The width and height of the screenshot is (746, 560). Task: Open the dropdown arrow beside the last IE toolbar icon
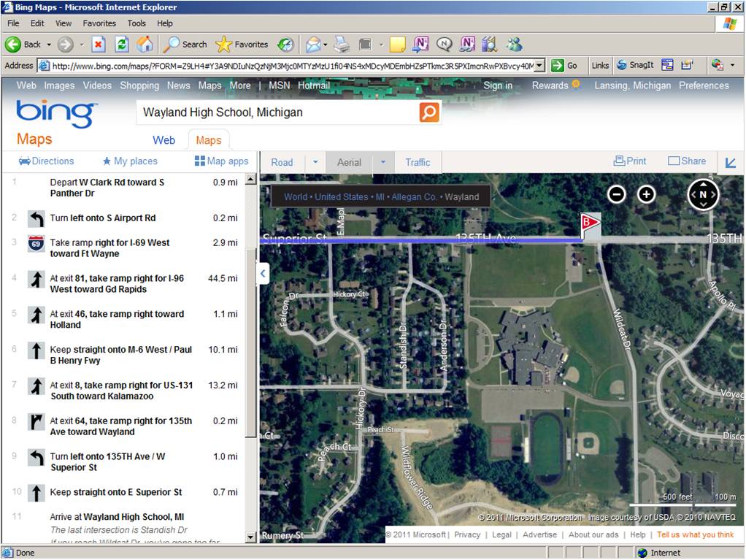pos(733,65)
